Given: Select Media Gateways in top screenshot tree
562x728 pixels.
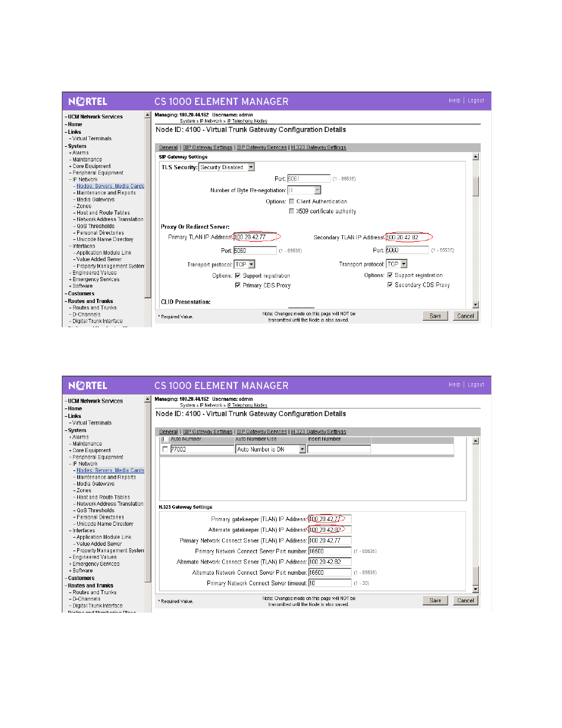Looking at the screenshot, I should point(95,199).
